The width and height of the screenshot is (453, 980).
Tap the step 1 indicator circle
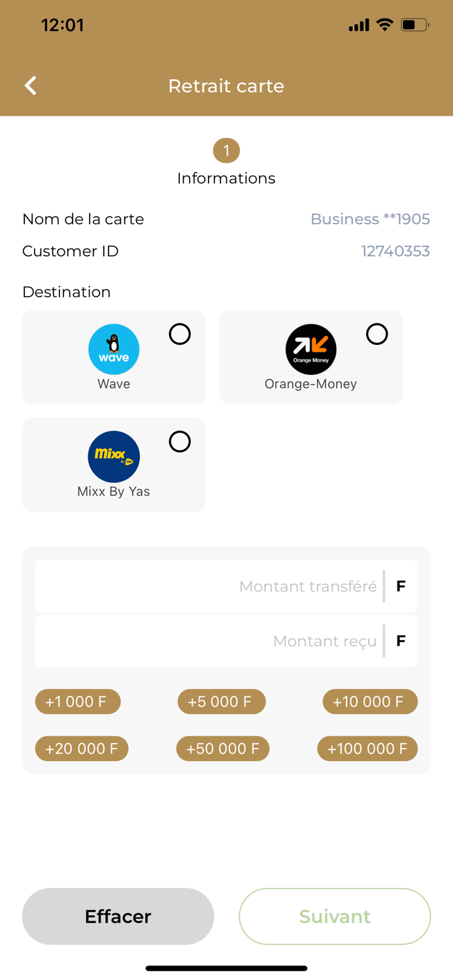tap(226, 150)
